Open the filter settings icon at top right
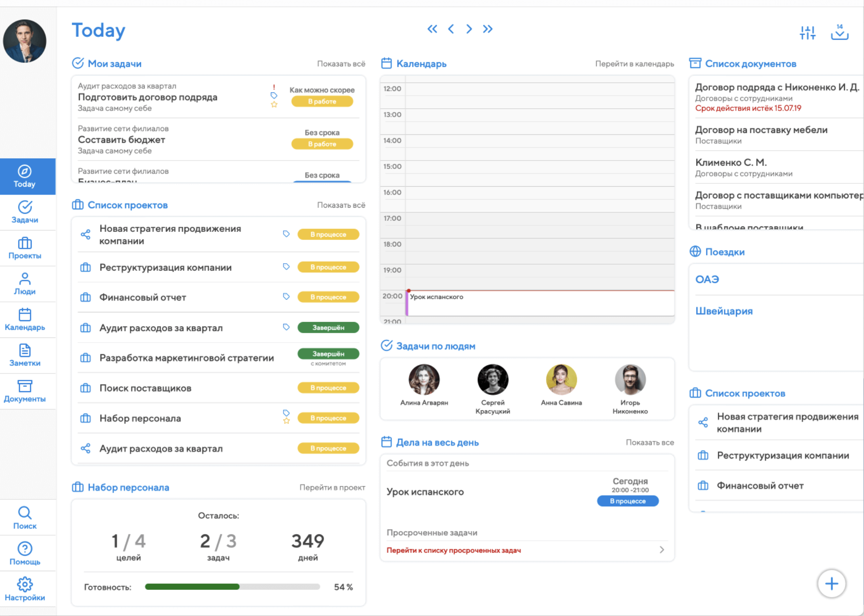864x616 pixels. point(807,32)
